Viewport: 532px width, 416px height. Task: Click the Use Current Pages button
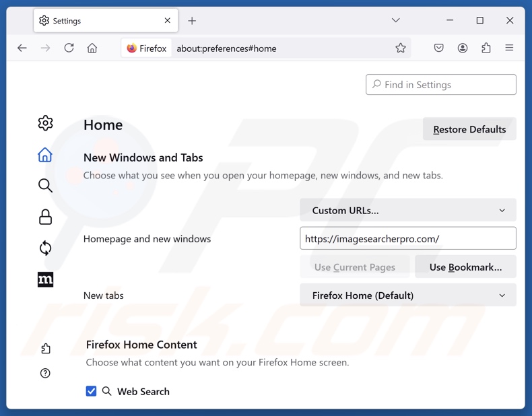click(x=354, y=267)
